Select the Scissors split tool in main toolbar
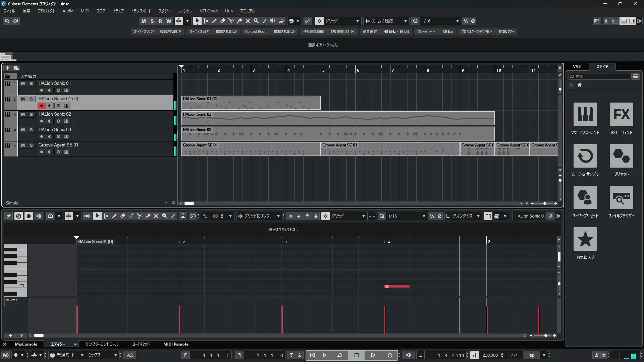The image size is (644, 362). point(231,21)
